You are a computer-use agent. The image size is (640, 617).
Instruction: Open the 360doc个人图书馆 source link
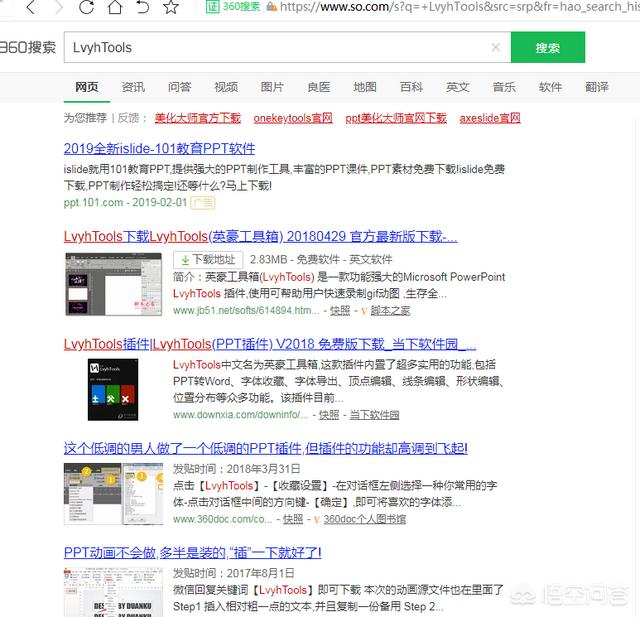[x=364, y=519]
